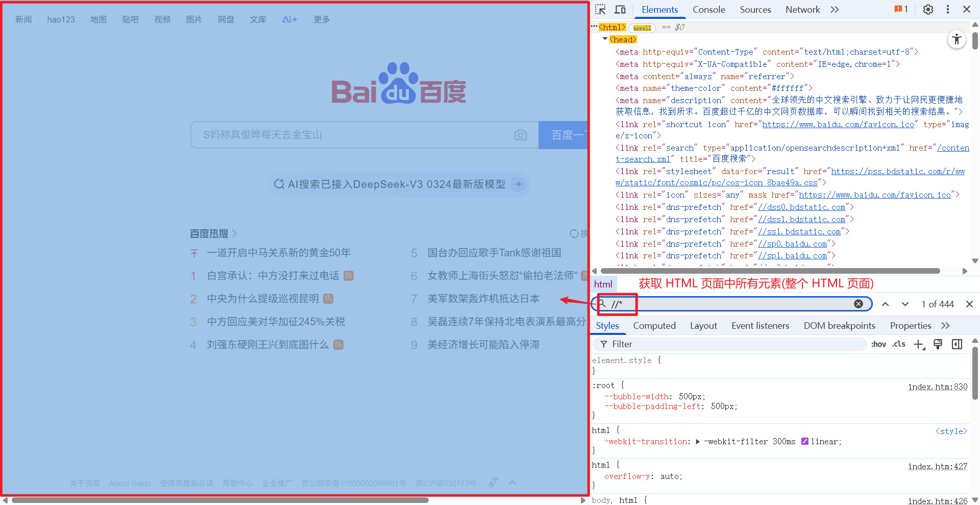Show more styles sidebar tabs chevron
Screen dimensions: 980x505
pyautogui.click(x=945, y=326)
